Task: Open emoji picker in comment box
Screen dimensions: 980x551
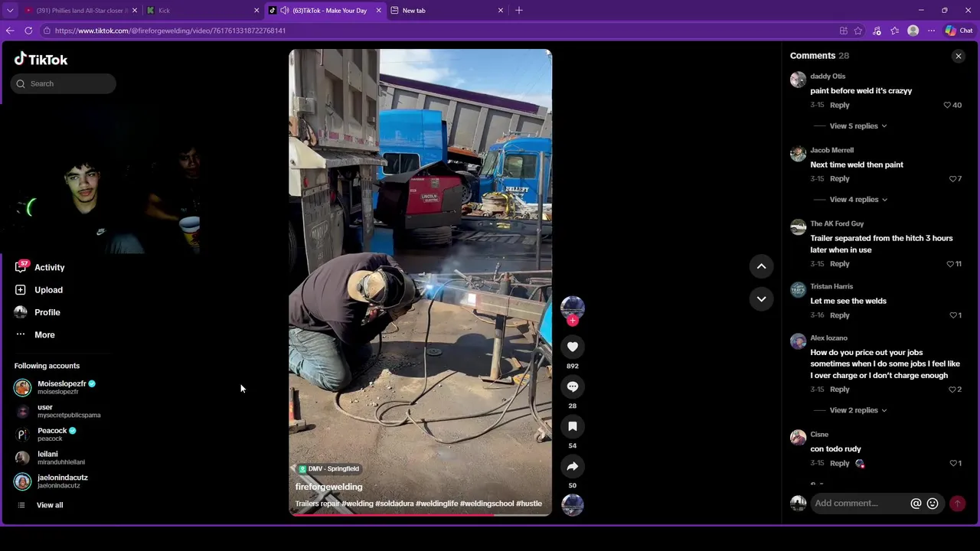Action: point(933,504)
